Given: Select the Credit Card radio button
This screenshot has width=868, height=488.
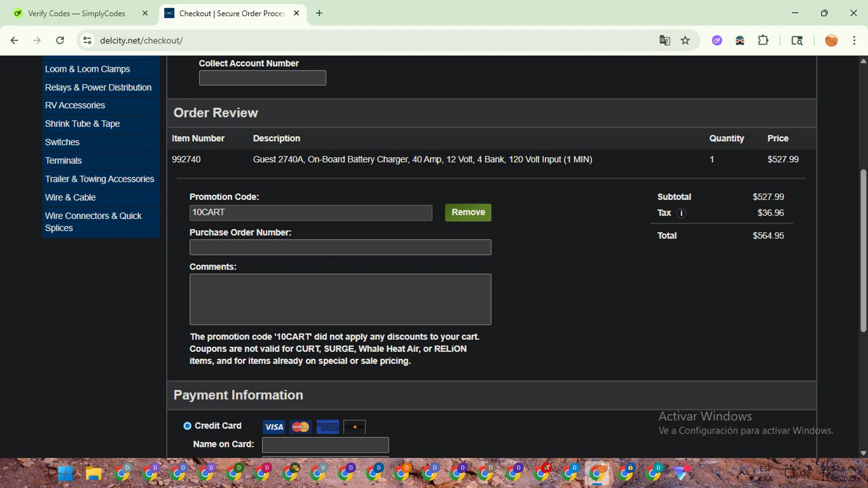Looking at the screenshot, I should click(187, 426).
